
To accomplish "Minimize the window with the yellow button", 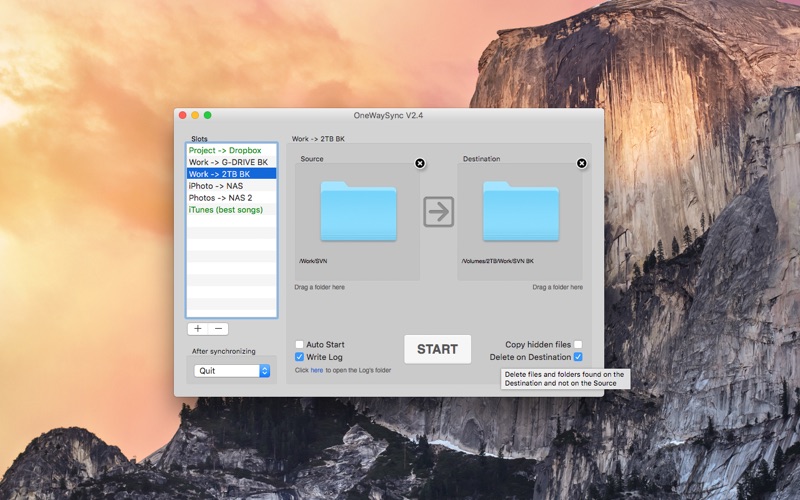I will (195, 115).
